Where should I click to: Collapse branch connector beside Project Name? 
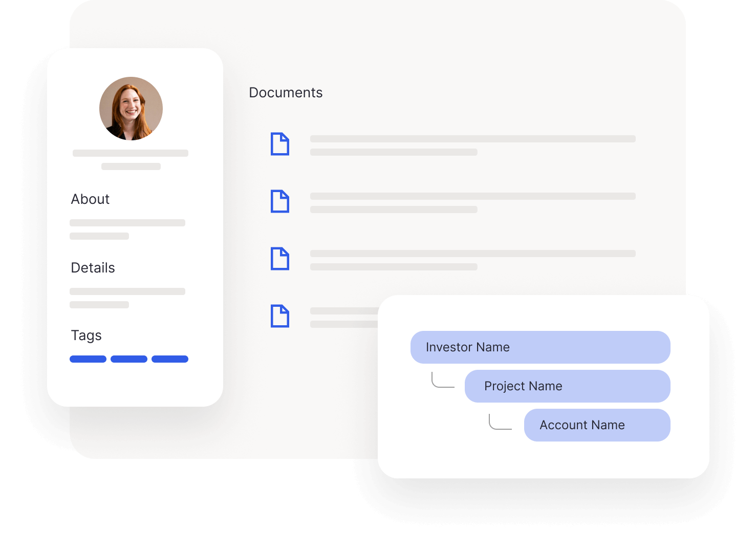(443, 380)
